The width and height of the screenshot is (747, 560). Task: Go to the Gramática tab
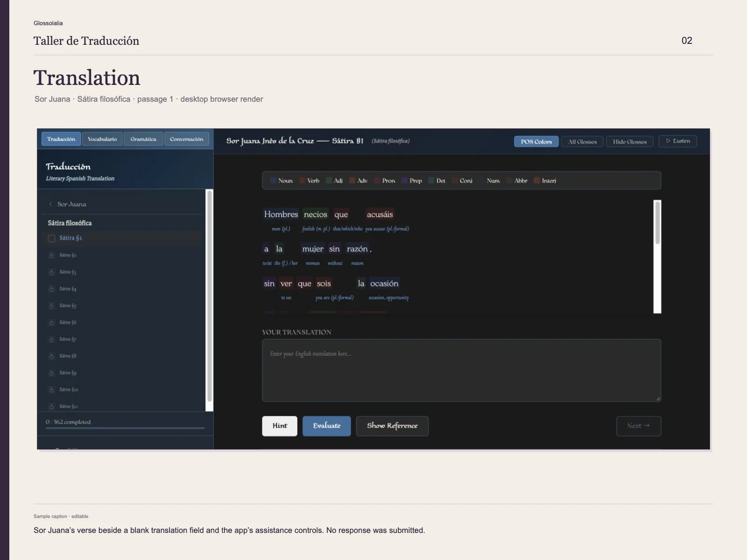pos(143,139)
